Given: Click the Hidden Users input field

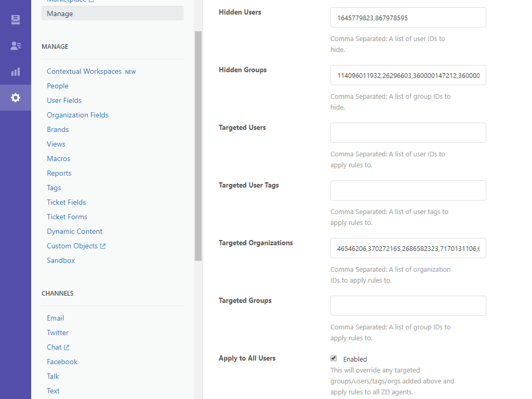Looking at the screenshot, I should click(408, 18).
